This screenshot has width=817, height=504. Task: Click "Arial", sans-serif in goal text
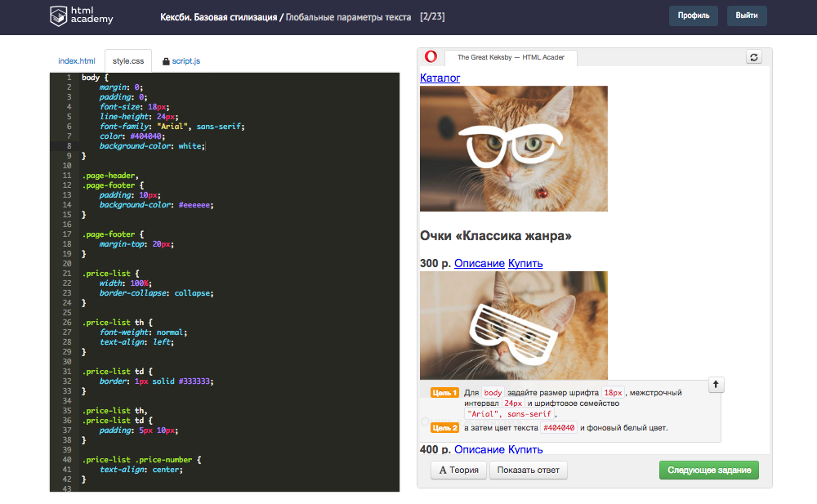(x=509, y=414)
